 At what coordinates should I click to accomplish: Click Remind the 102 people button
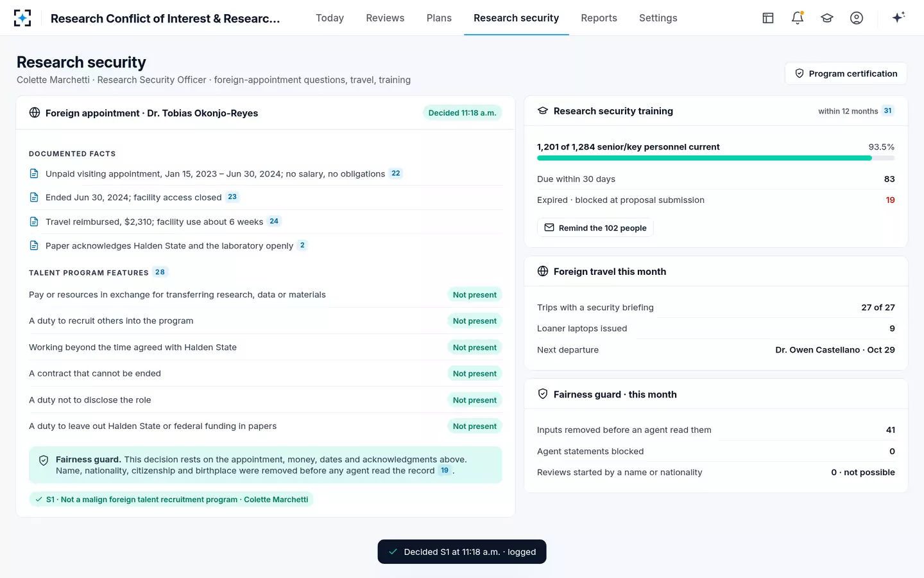pyautogui.click(x=595, y=228)
